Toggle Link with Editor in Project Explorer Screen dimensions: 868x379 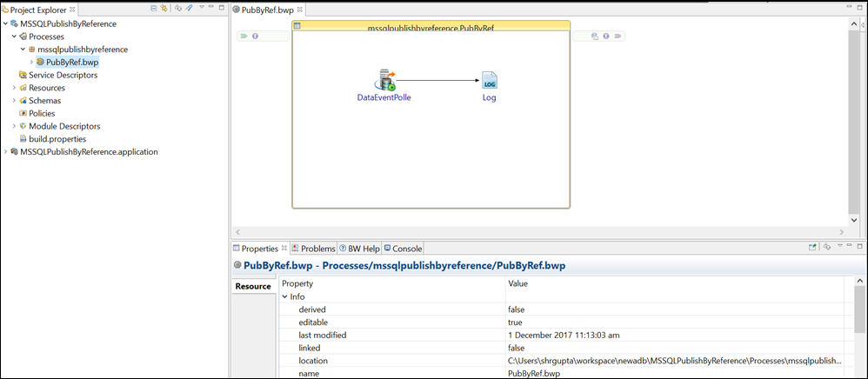[x=164, y=9]
